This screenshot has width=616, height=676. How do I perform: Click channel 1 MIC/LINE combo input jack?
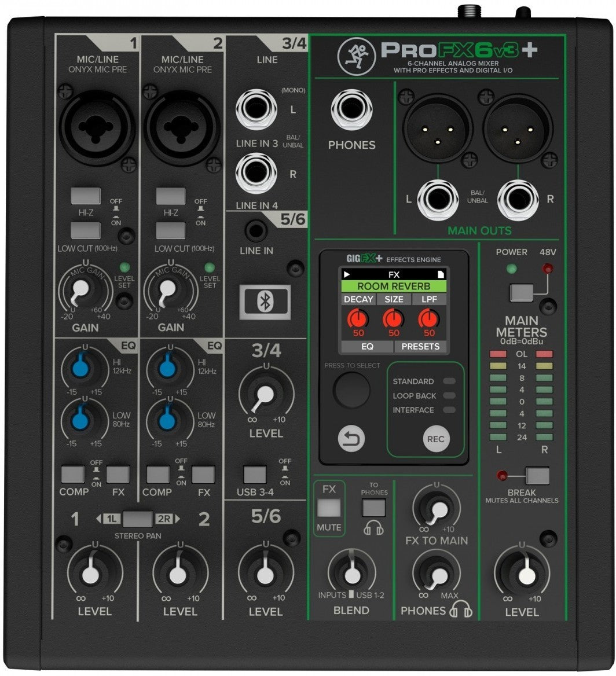coord(97,128)
